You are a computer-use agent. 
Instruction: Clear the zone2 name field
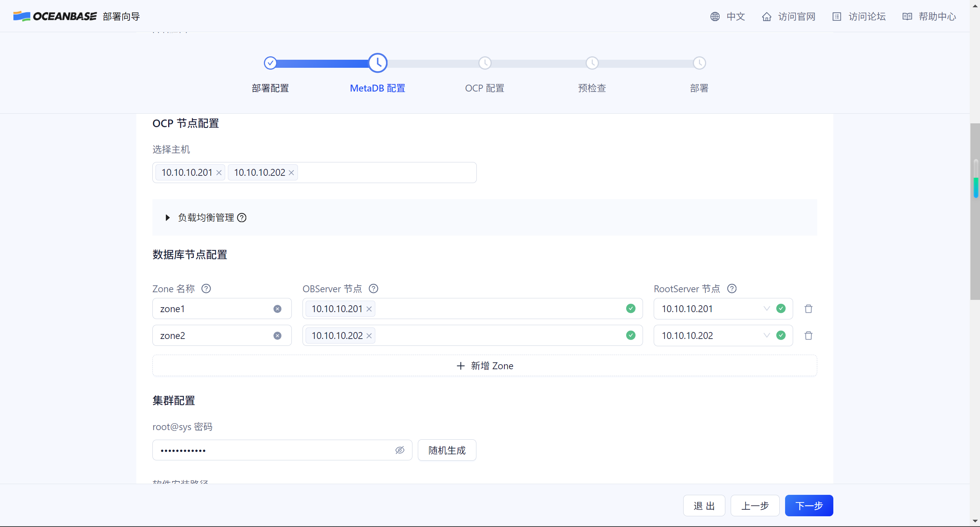277,336
